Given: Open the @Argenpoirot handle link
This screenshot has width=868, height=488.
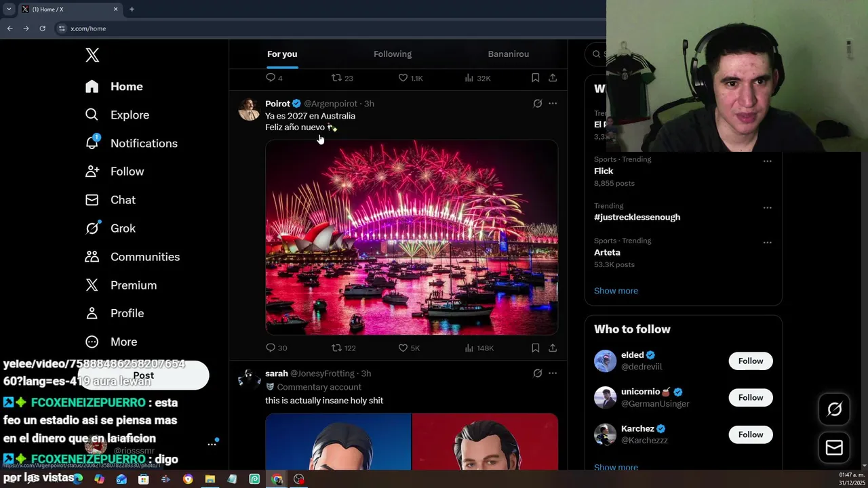Looking at the screenshot, I should point(330,104).
